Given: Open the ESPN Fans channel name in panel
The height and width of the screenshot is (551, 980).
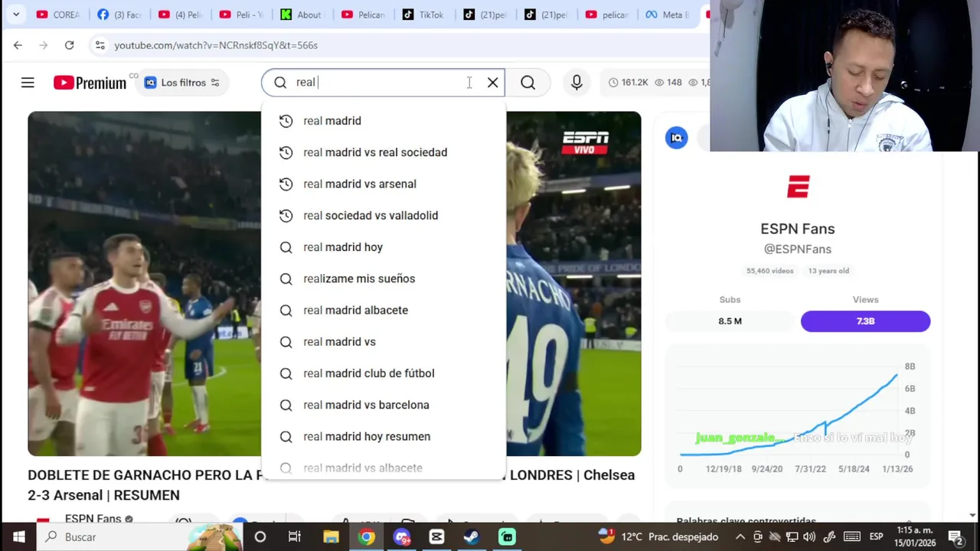Looking at the screenshot, I should click(798, 229).
